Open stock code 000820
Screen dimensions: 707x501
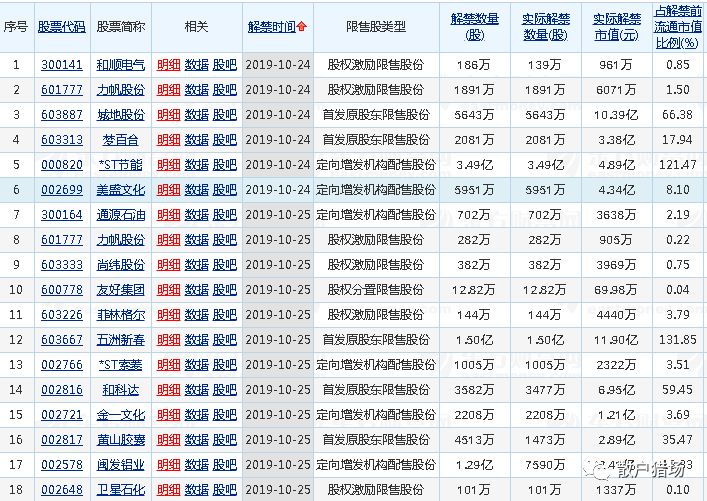tap(62, 165)
